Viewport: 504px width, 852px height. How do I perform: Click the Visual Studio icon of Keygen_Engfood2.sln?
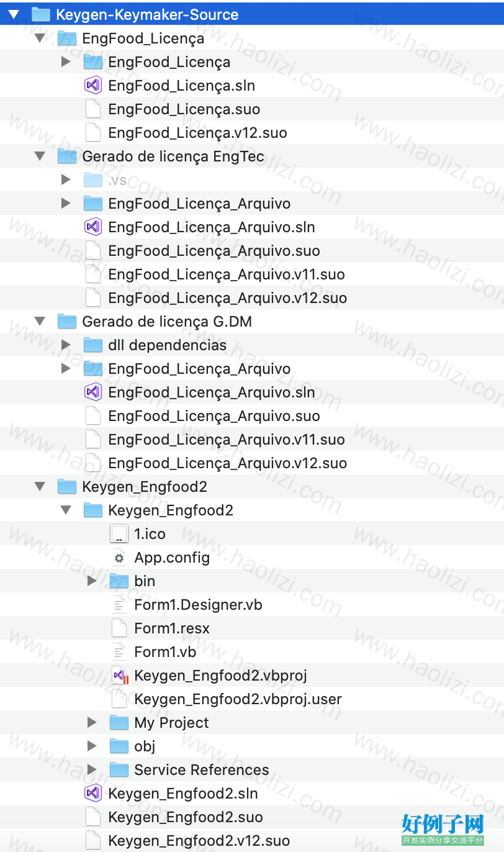(x=93, y=793)
